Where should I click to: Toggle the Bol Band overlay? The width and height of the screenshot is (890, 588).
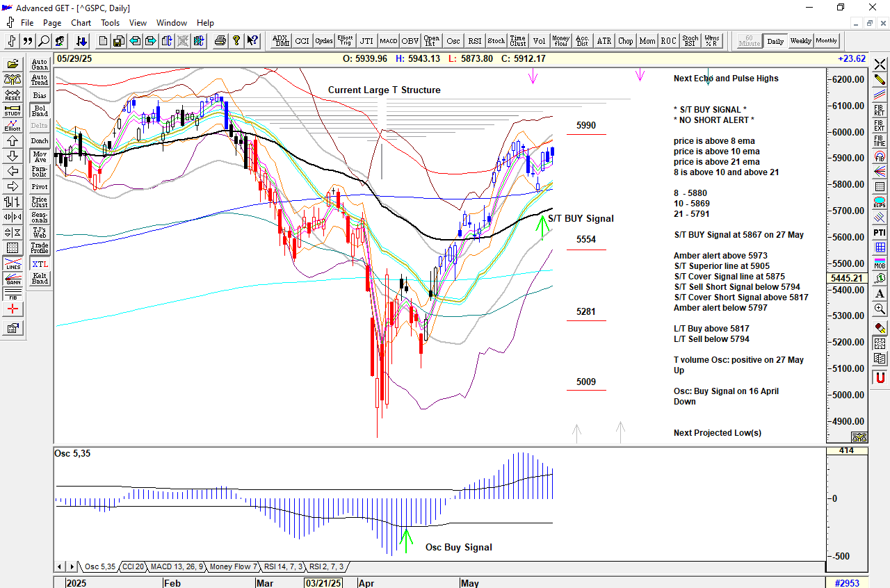point(40,111)
